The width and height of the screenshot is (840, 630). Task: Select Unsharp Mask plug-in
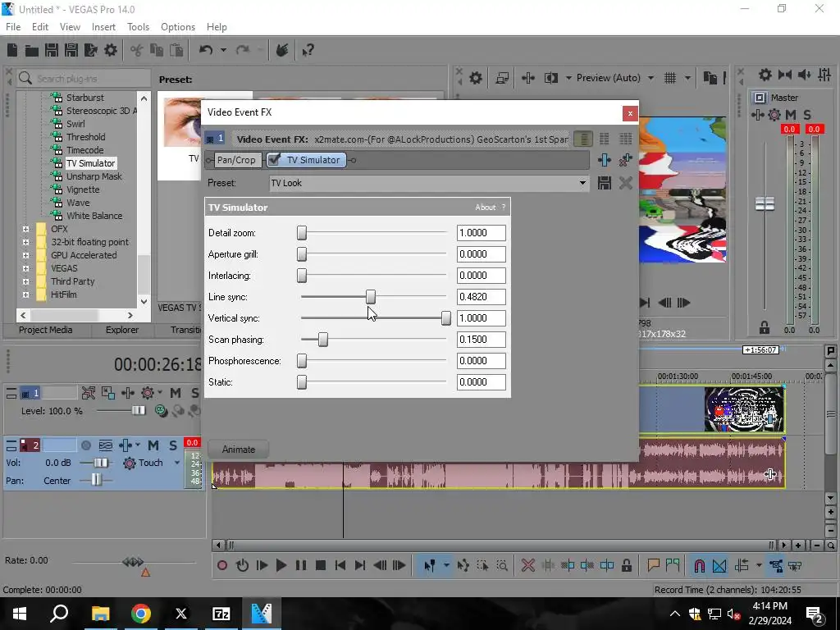(94, 176)
